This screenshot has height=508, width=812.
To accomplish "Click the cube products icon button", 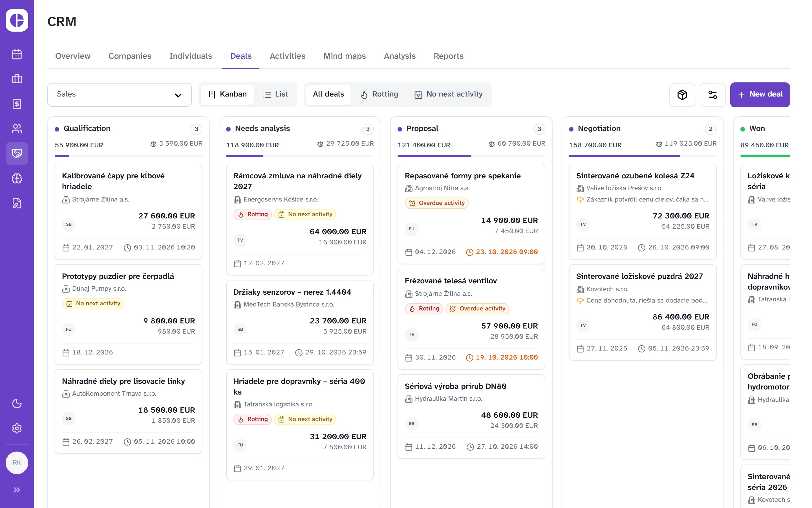I will [682, 95].
